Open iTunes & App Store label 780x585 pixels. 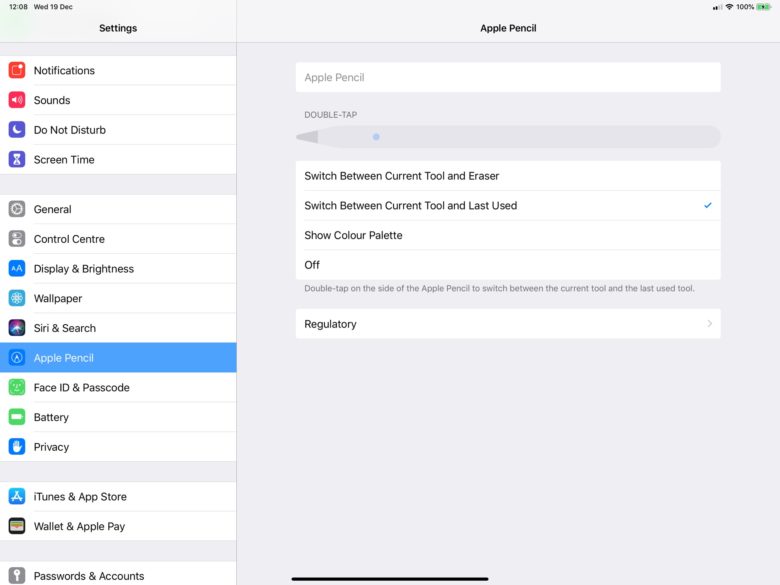coord(80,496)
